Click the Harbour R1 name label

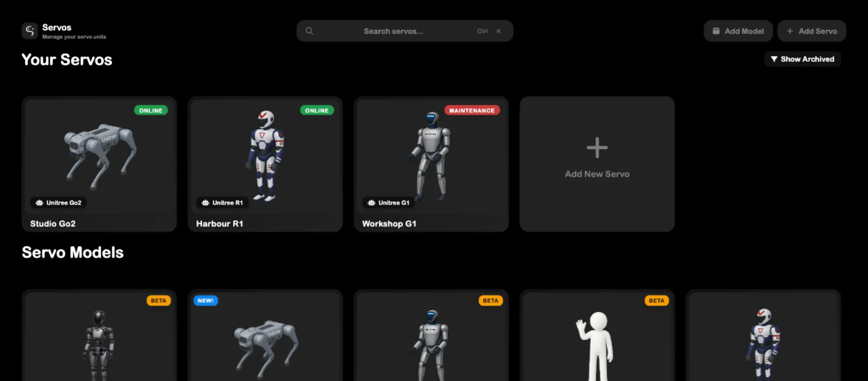(x=220, y=224)
